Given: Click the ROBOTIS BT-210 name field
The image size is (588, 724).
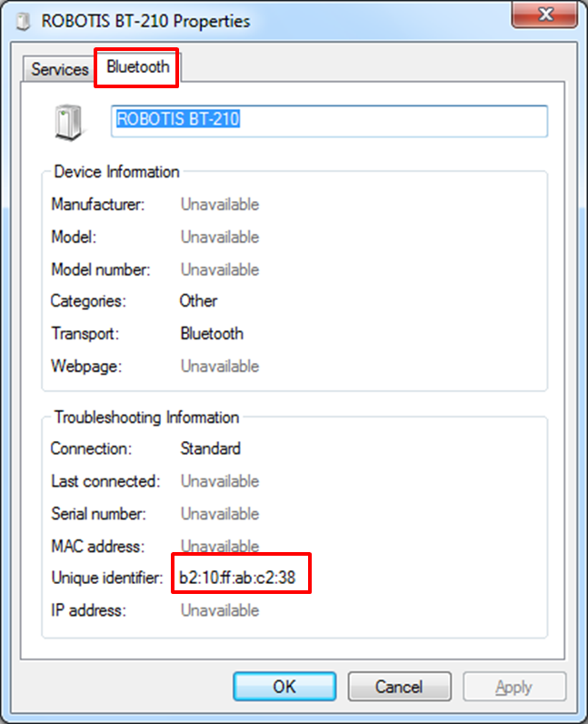Looking at the screenshot, I should (x=329, y=121).
